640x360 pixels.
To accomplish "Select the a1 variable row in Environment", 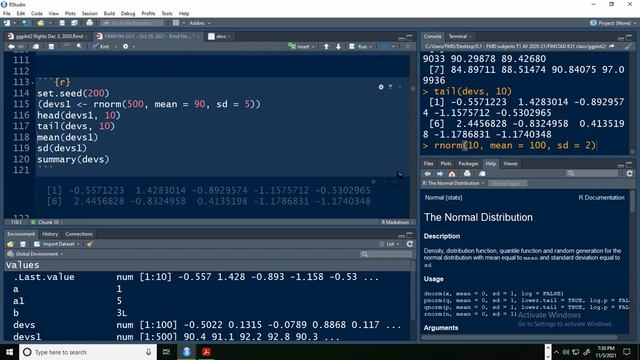I will pyautogui.click(x=208, y=301).
